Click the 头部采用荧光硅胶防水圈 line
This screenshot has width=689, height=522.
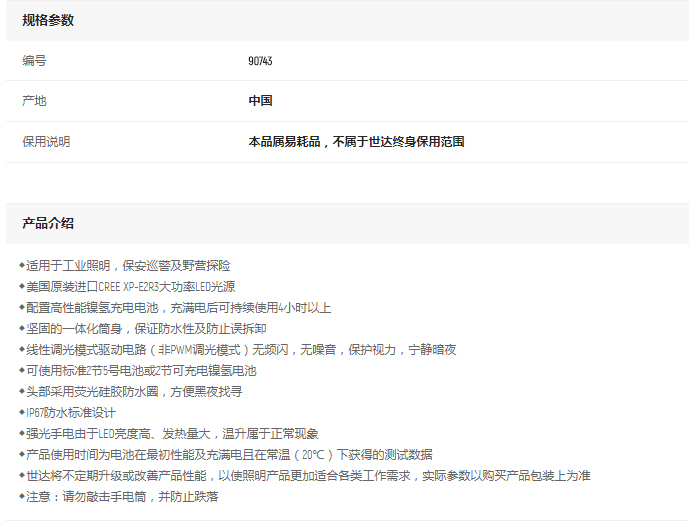click(134, 392)
